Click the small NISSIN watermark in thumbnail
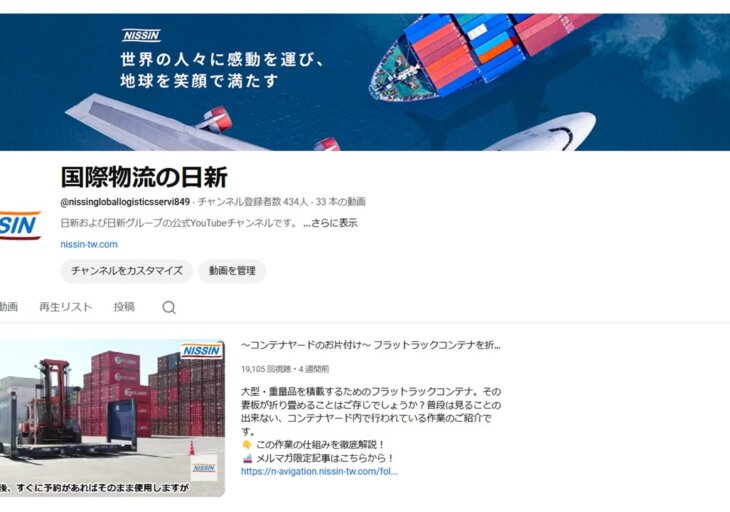Screen dimensions: 730x512 click(204, 468)
